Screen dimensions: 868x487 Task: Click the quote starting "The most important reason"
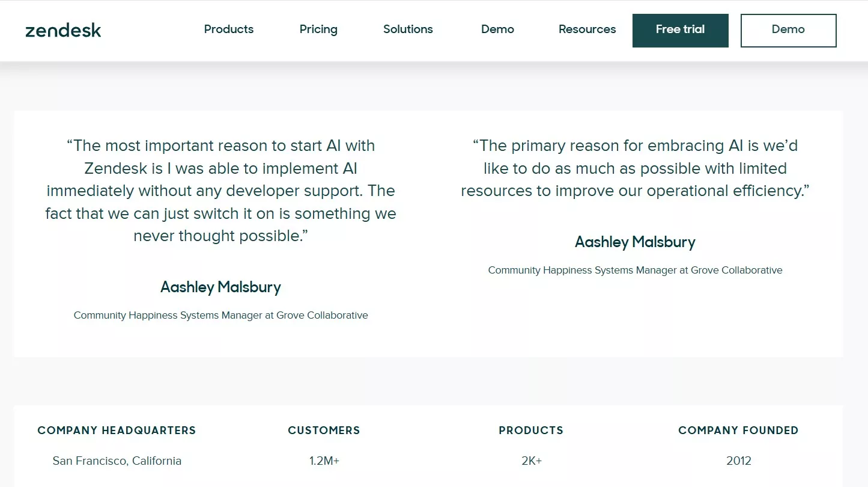220,191
